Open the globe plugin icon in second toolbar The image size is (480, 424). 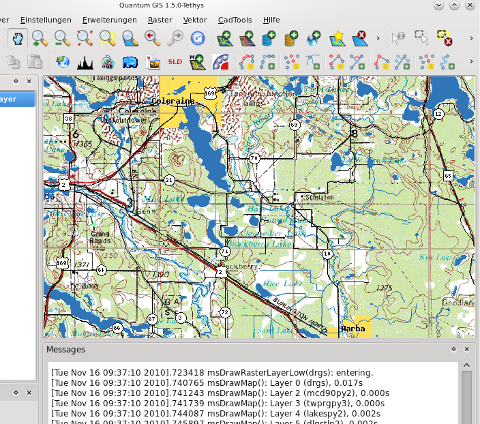click(63, 62)
